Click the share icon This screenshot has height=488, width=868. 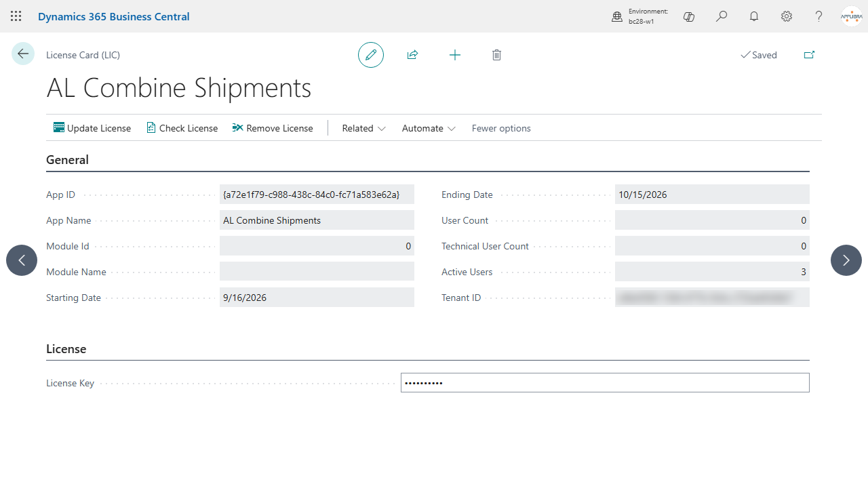click(412, 55)
